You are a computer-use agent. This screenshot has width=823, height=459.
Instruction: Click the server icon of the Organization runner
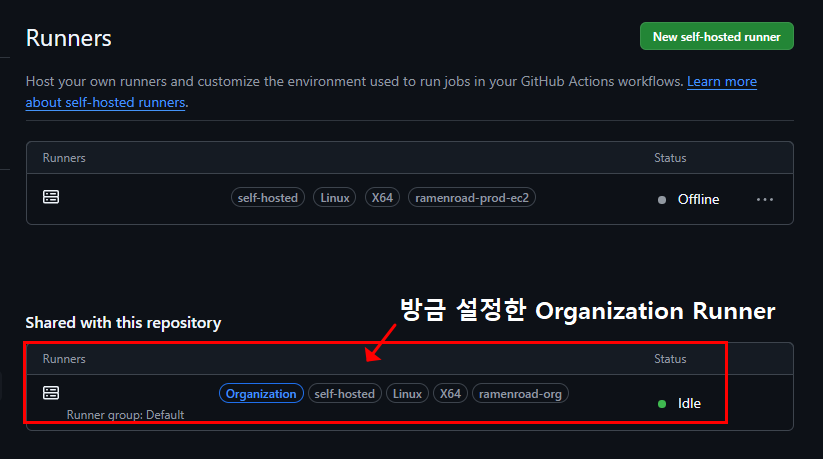pos(51,393)
